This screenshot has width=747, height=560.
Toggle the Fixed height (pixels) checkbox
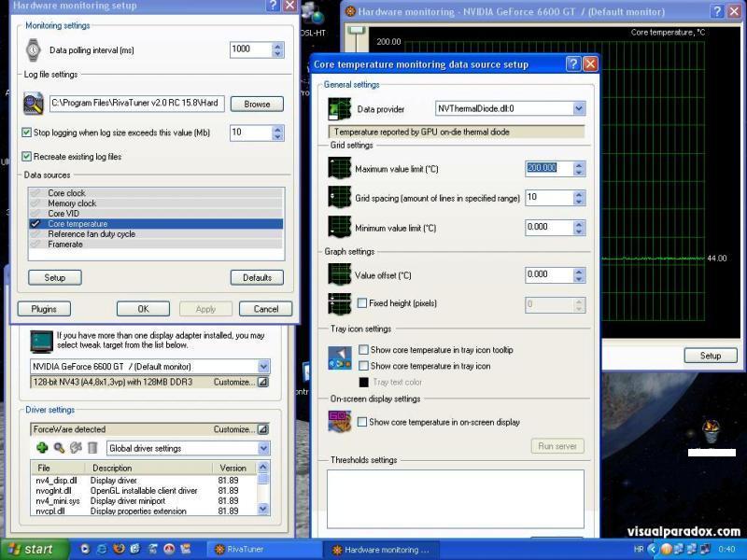(x=362, y=303)
